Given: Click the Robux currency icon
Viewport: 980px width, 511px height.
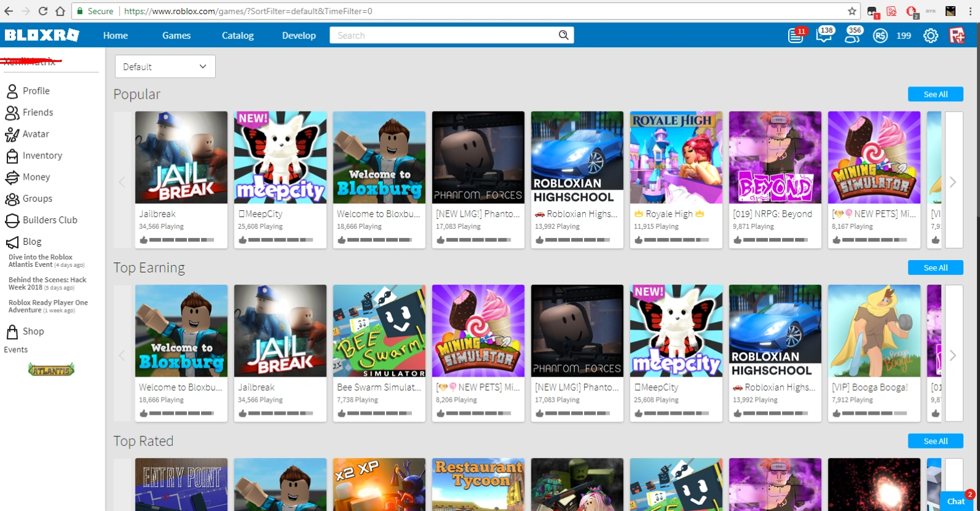Looking at the screenshot, I should (x=880, y=36).
